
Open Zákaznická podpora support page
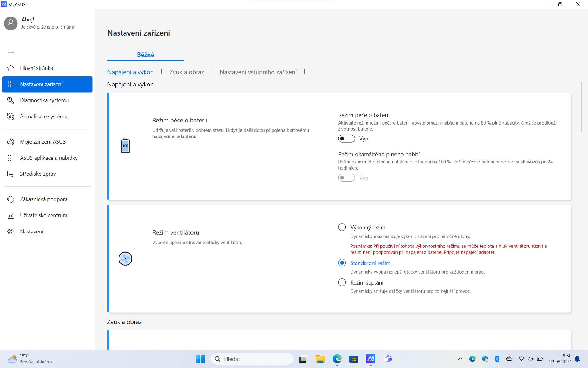click(x=47, y=199)
